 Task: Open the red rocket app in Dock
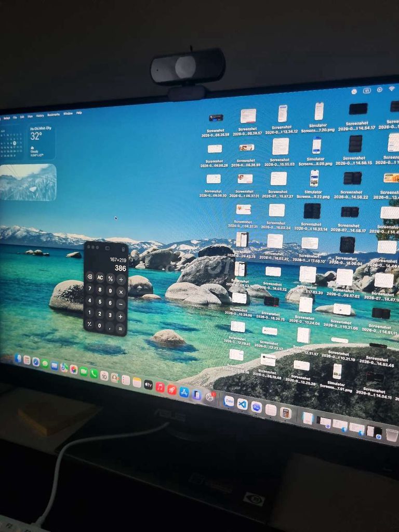tap(172, 390)
